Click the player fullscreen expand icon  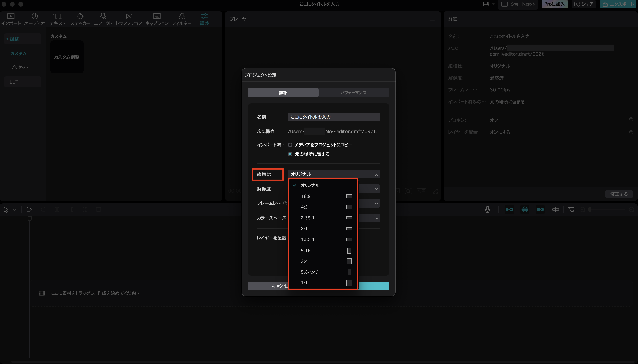(x=435, y=191)
